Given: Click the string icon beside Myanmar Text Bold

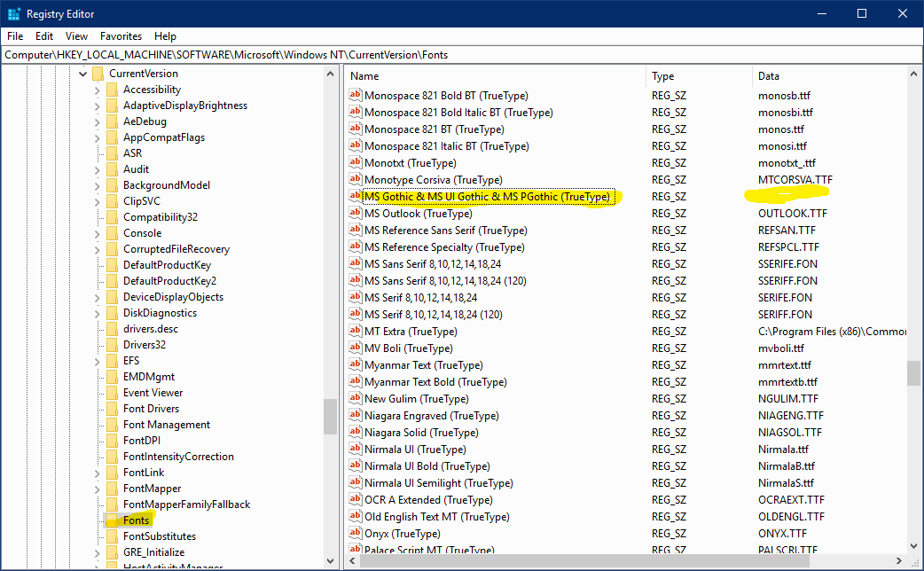Looking at the screenshot, I should pos(355,381).
